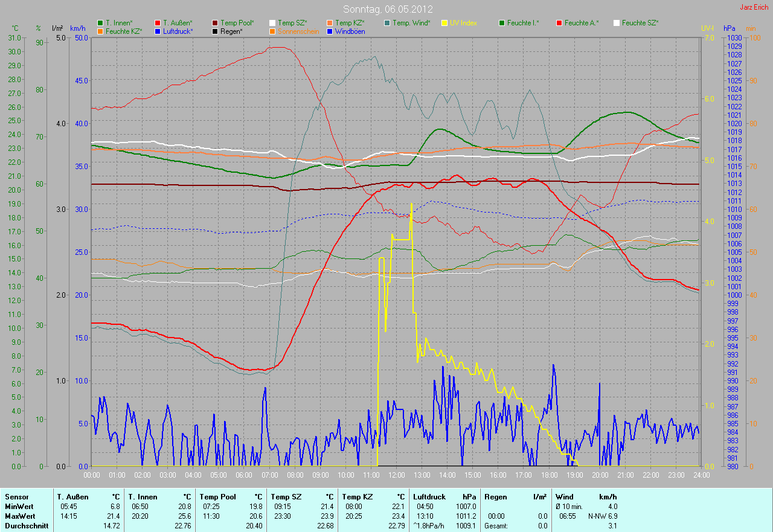Click T. Innen maximum time "20:20"
The image size is (773, 532).
click(140, 516)
